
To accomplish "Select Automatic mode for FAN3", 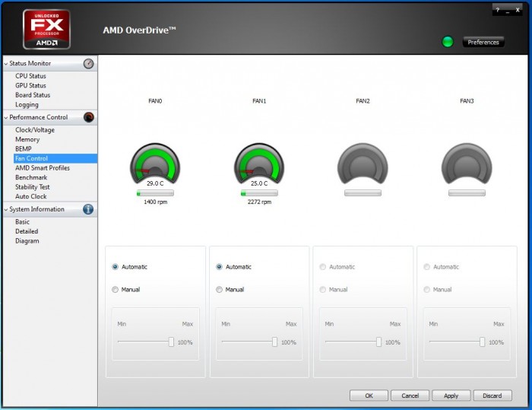I will pos(427,267).
